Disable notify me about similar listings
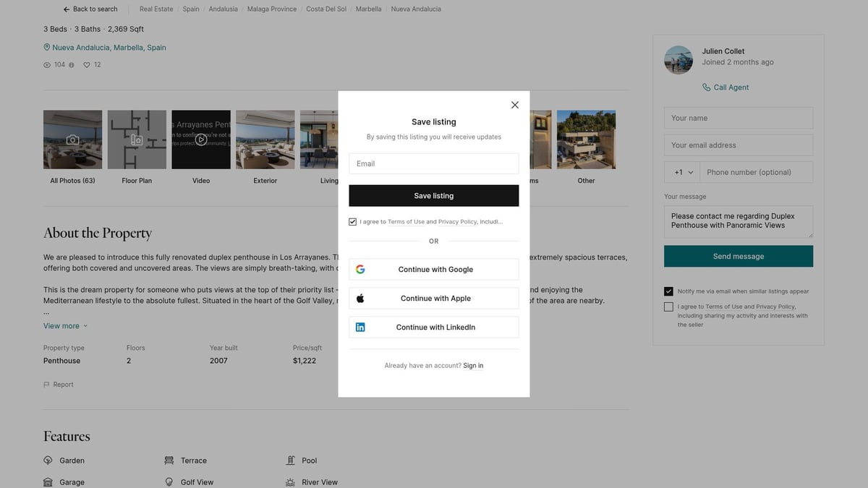Screen dimensions: 868x488 point(668,291)
